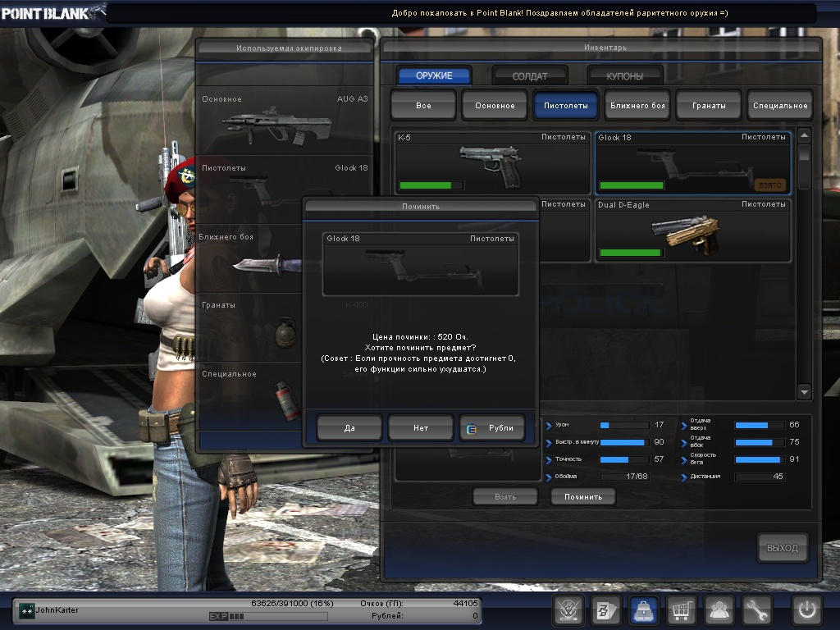Open settings with the wrench icon
Viewport: 840px width, 630px height.
(757, 609)
